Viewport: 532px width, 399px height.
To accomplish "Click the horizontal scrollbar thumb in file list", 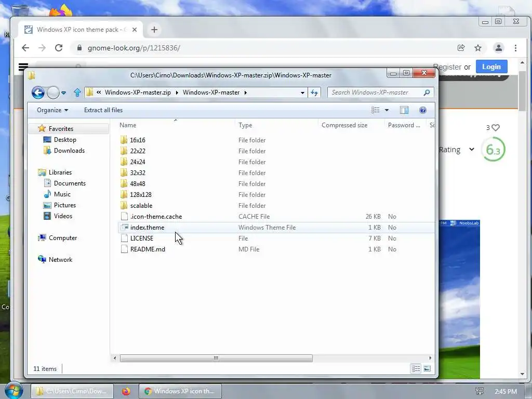I will 216,358.
